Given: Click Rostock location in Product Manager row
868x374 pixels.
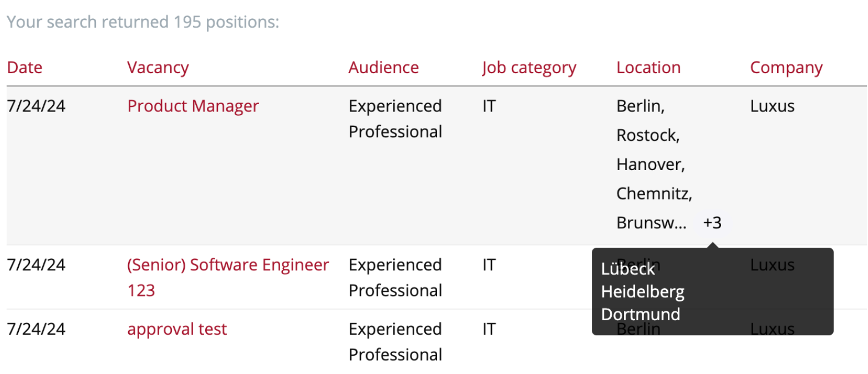Looking at the screenshot, I should (648, 136).
